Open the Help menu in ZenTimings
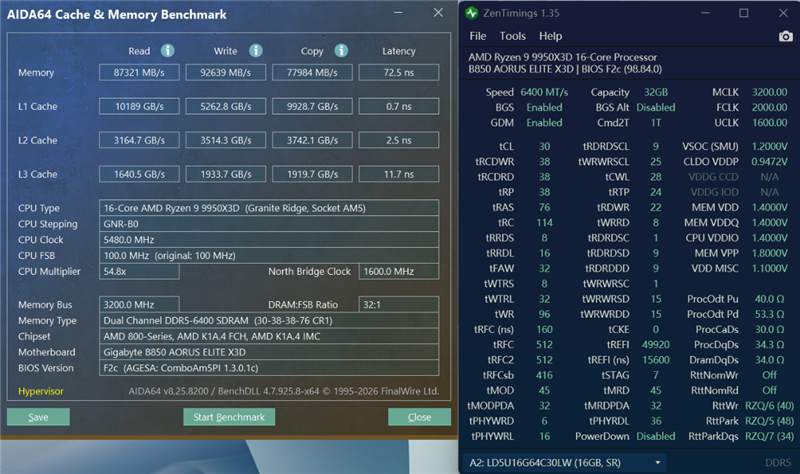Image resolution: width=800 pixels, height=474 pixels. click(551, 36)
